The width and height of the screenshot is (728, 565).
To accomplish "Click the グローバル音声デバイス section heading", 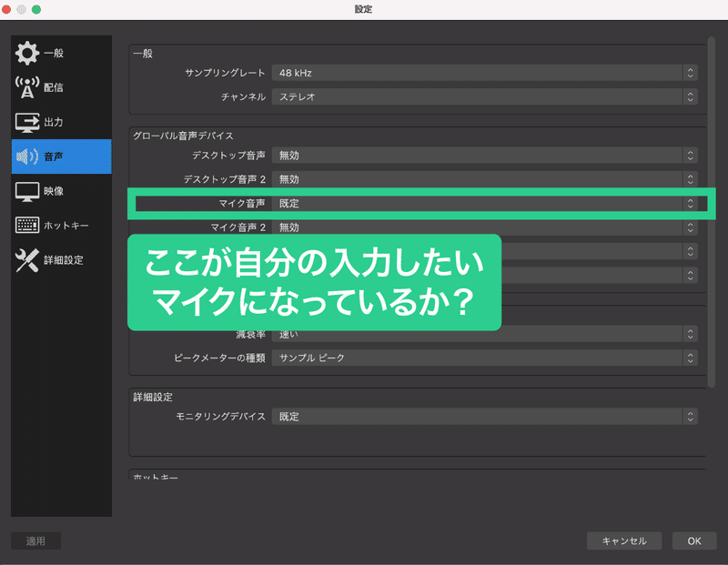I will 183,136.
